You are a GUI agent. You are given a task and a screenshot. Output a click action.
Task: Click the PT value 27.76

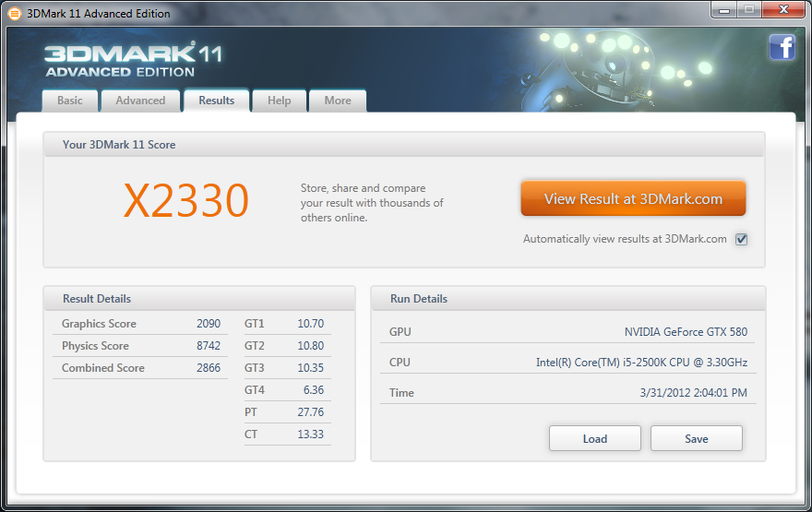pyautogui.click(x=311, y=412)
